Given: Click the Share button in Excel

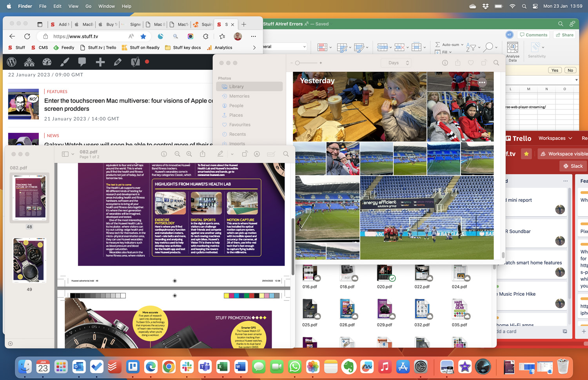Looking at the screenshot, I should (565, 35).
